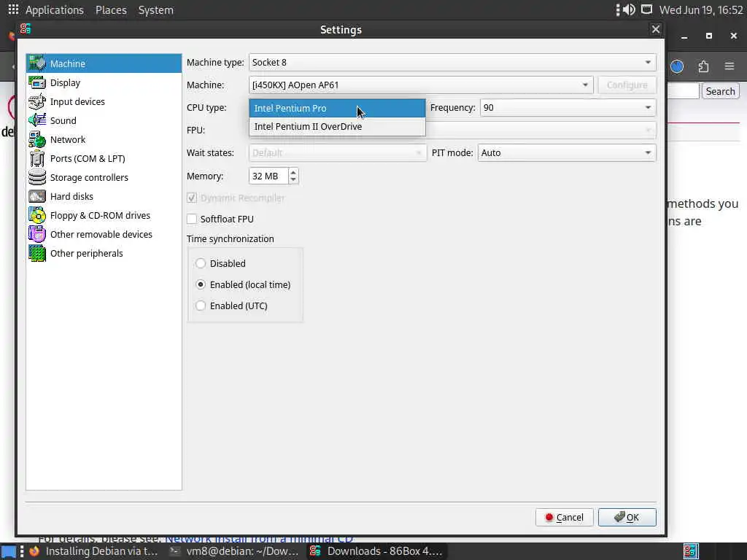This screenshot has height=560, width=747.
Task: Open the browser hamburger menu icon
Action: tap(729, 66)
